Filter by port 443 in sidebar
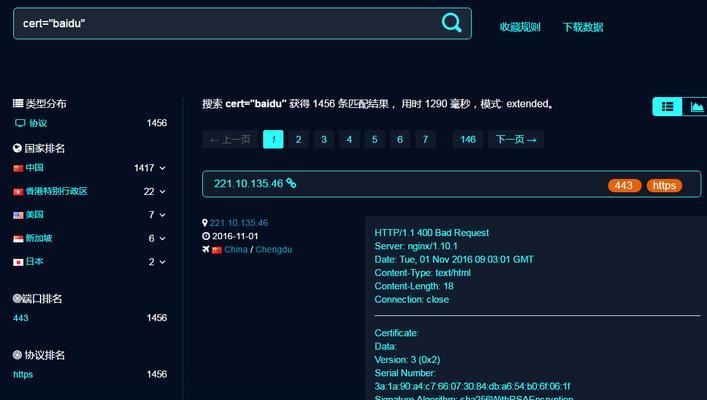The width and height of the screenshot is (707, 400). point(21,318)
